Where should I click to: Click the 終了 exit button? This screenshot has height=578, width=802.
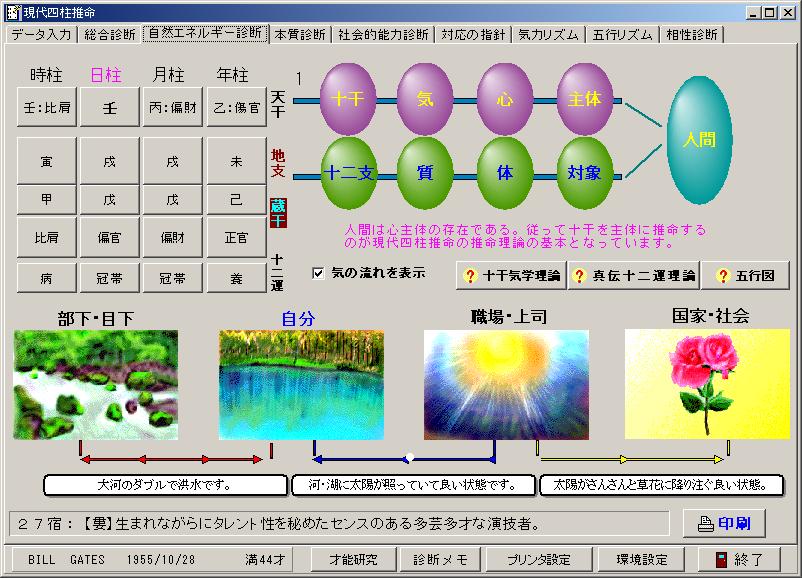(x=740, y=560)
